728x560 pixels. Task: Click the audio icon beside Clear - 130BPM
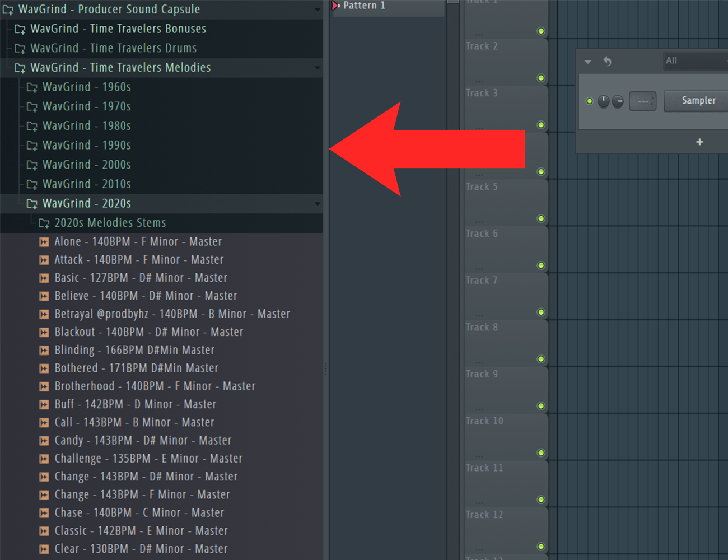coord(44,549)
